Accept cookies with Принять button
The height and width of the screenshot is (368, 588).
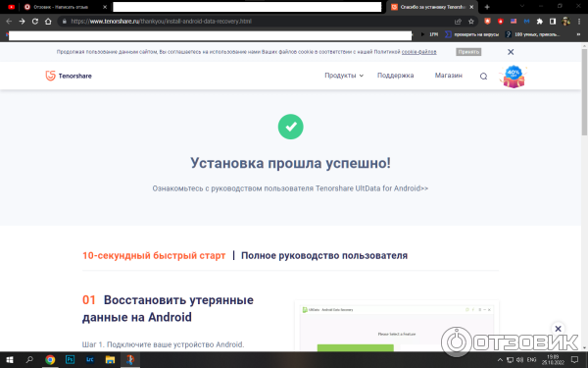tap(468, 52)
